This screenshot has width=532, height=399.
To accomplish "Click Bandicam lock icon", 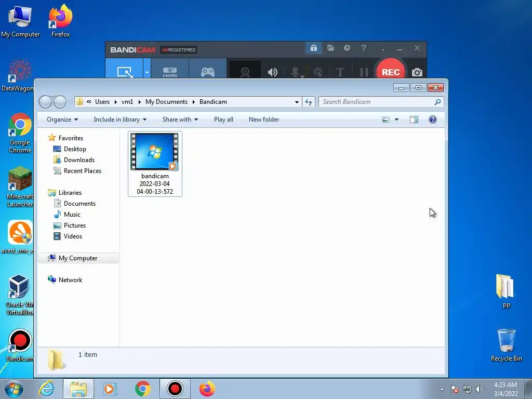I will tap(313, 48).
